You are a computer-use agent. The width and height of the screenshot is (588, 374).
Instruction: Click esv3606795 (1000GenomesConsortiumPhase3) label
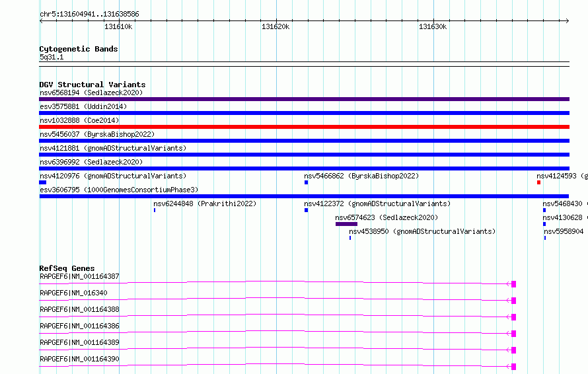point(119,190)
